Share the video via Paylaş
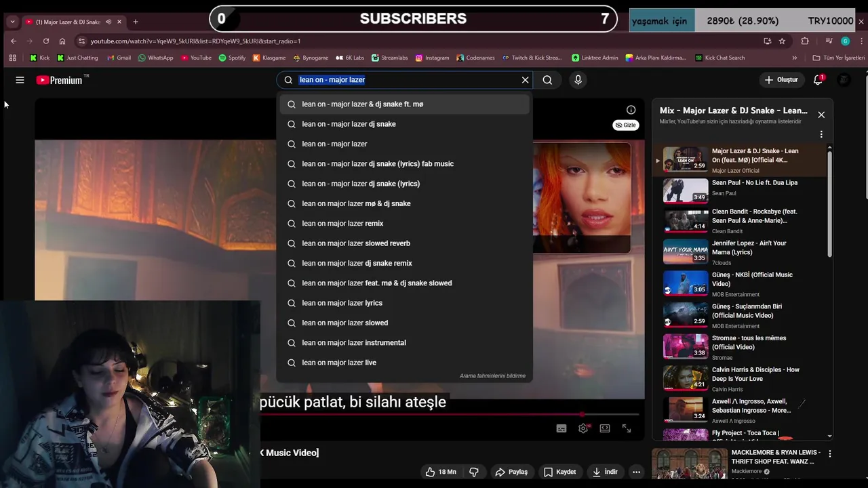868x488 pixels. tap(511, 472)
